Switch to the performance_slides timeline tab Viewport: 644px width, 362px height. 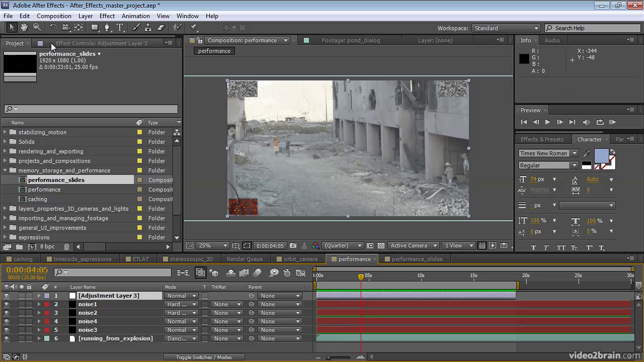417,259
